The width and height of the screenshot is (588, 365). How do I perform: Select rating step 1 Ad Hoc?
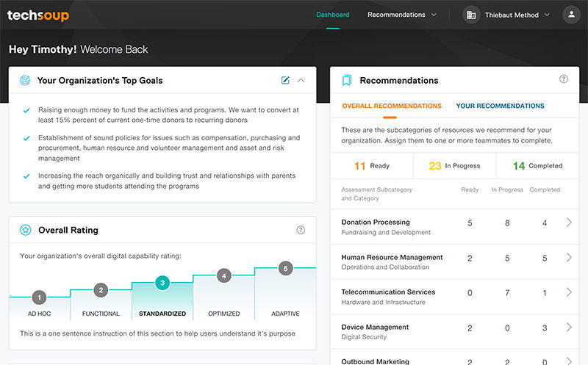pos(40,297)
